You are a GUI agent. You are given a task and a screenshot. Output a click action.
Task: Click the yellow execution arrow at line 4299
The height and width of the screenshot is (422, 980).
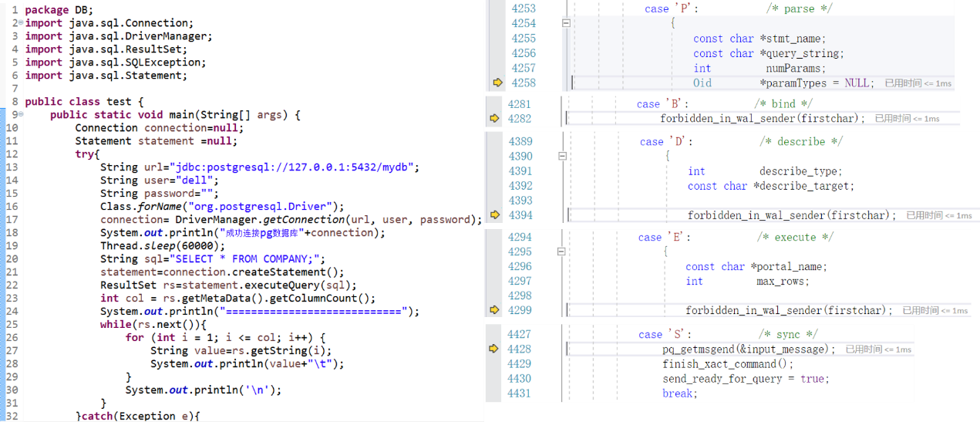pyautogui.click(x=494, y=310)
